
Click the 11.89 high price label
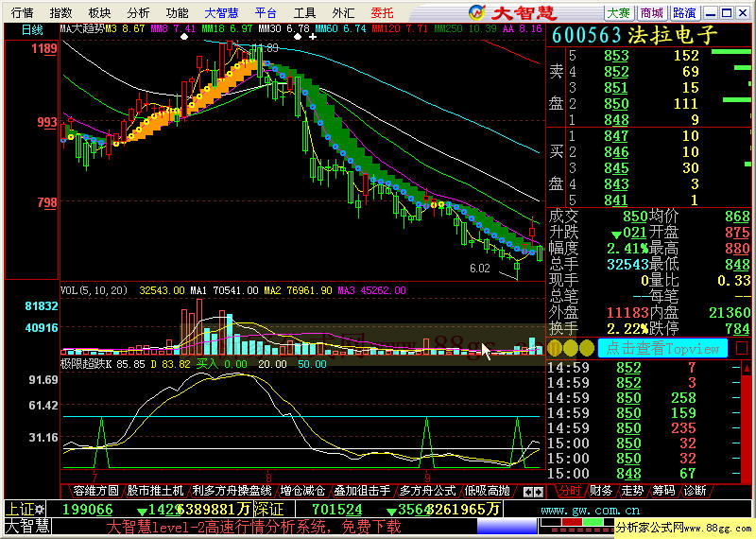point(266,48)
